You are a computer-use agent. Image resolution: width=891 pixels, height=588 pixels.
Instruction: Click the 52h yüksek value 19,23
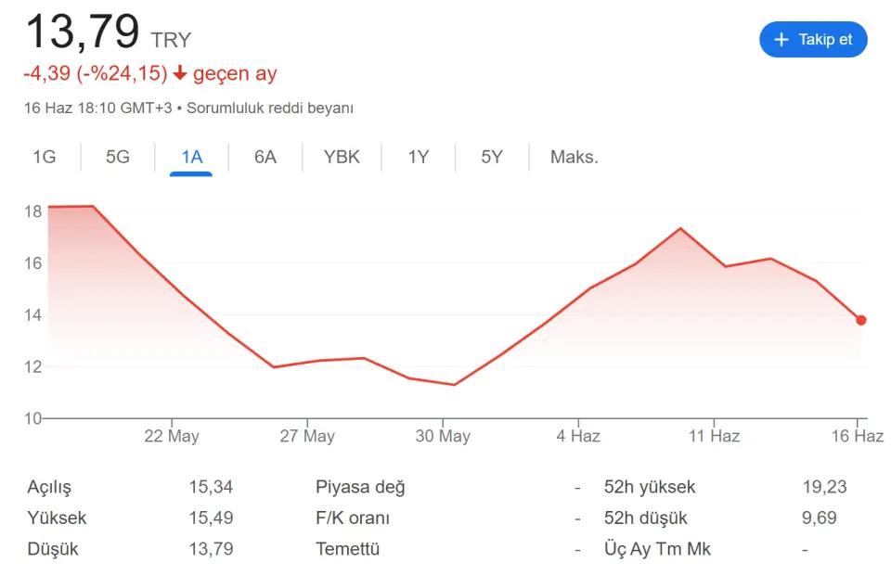(x=824, y=487)
